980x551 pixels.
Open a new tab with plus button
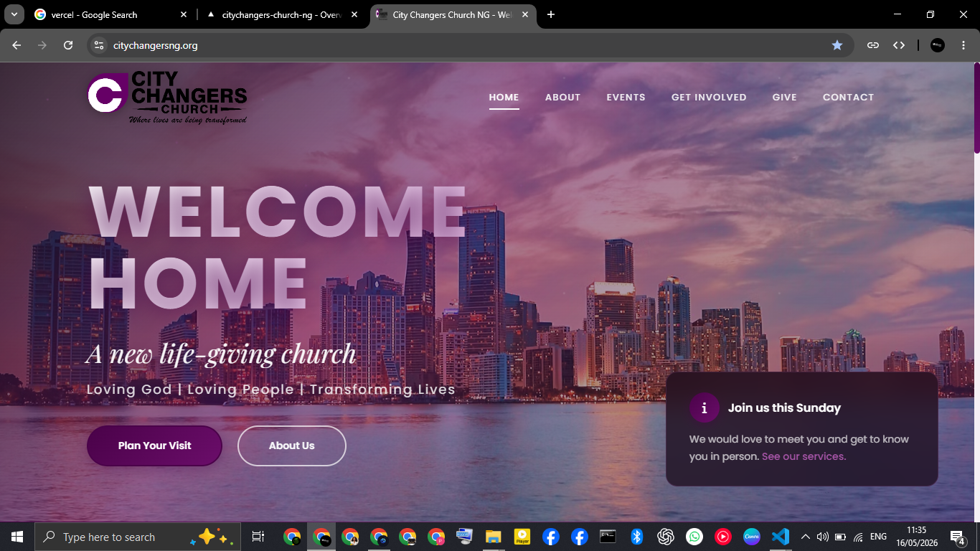point(551,14)
